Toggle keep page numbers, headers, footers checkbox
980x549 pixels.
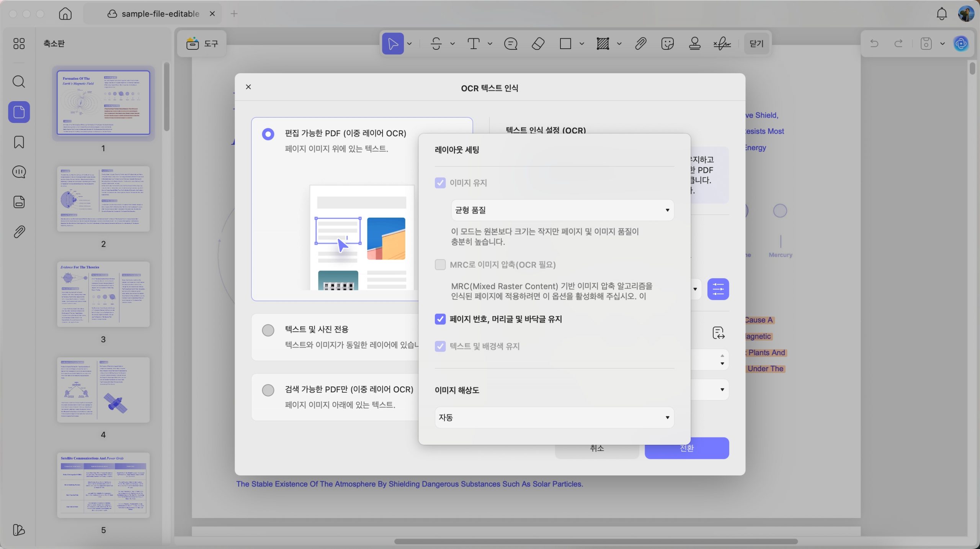440,319
